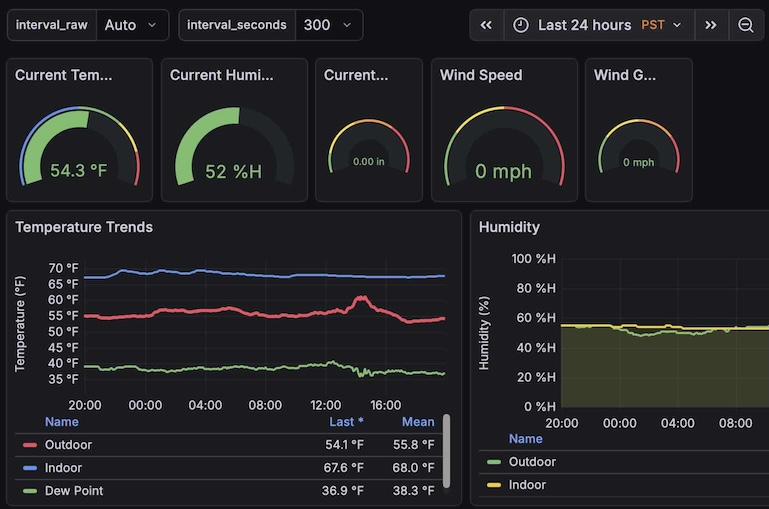Viewport: 769px width, 509px height.
Task: Click the Temperature (°F) y-axis label
Action: click(x=20, y=324)
